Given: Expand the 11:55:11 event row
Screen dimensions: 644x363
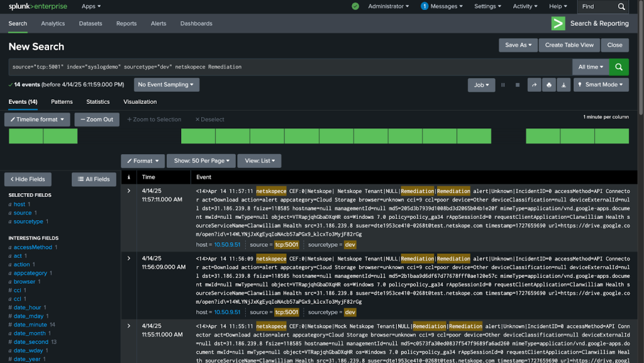Looking at the screenshot, I should tap(128, 326).
